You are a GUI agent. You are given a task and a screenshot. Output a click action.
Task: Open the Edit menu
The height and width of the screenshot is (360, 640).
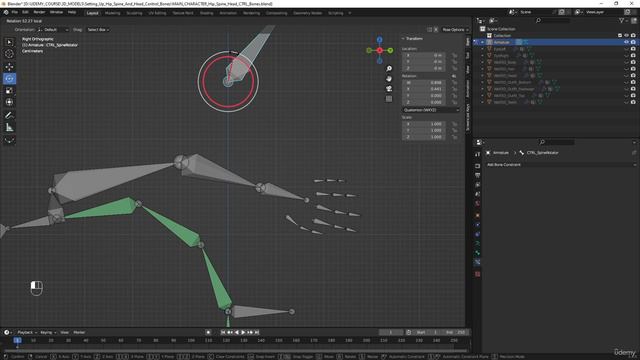tap(25, 13)
